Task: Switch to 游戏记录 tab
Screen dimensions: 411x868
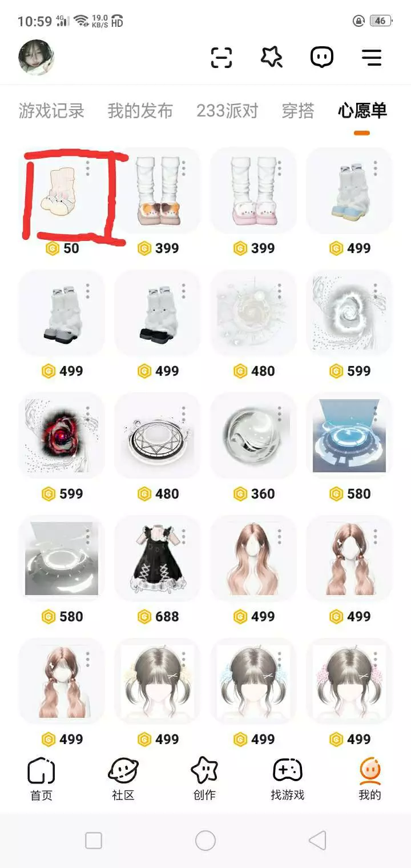Action: point(51,111)
